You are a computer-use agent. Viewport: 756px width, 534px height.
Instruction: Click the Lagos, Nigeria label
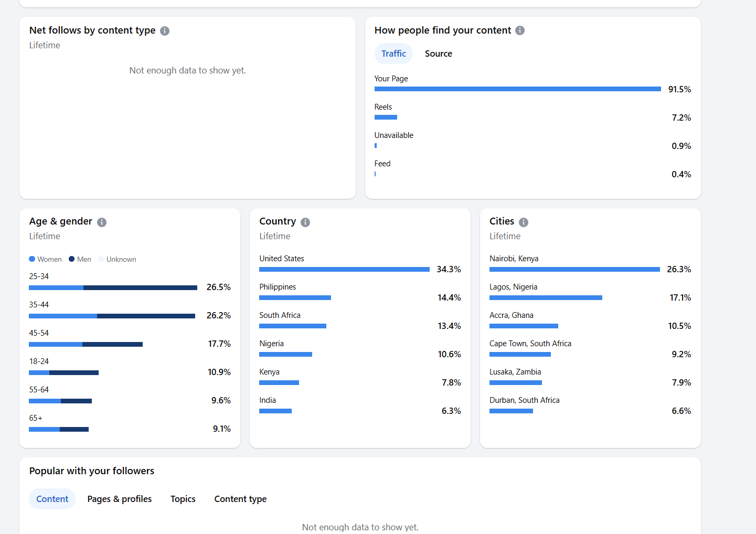click(x=513, y=287)
